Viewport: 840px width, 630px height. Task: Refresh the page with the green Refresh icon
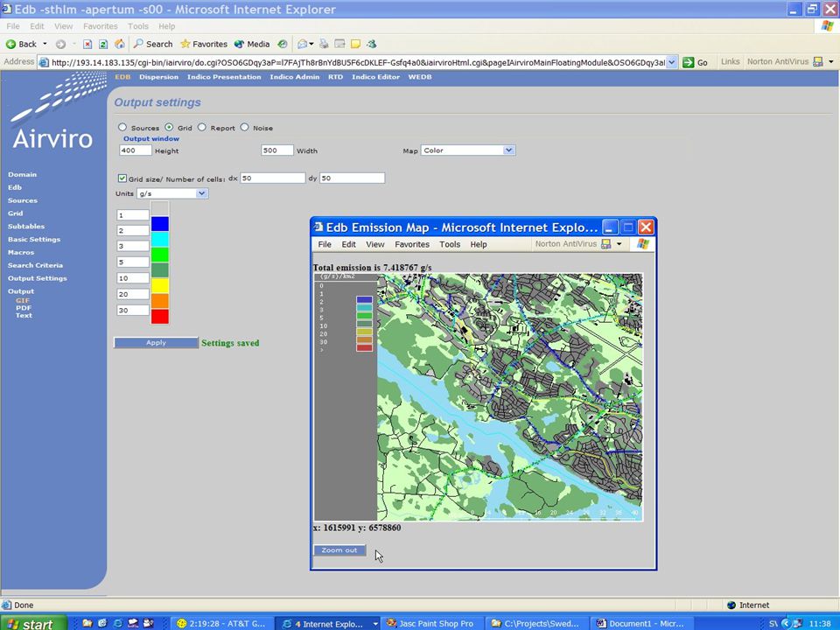pyautogui.click(x=103, y=44)
